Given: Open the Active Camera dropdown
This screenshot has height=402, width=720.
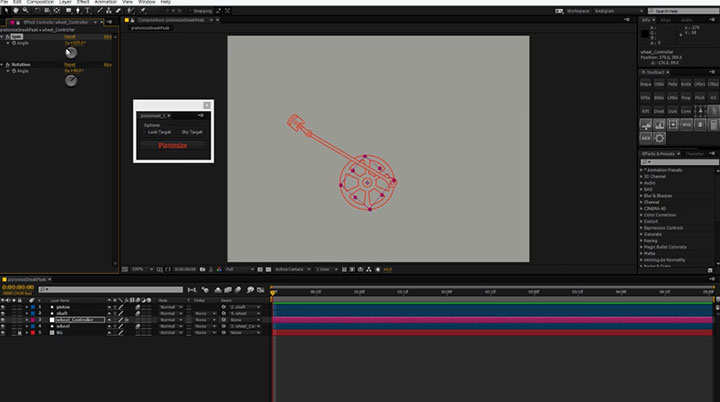Looking at the screenshot, I should pos(293,270).
